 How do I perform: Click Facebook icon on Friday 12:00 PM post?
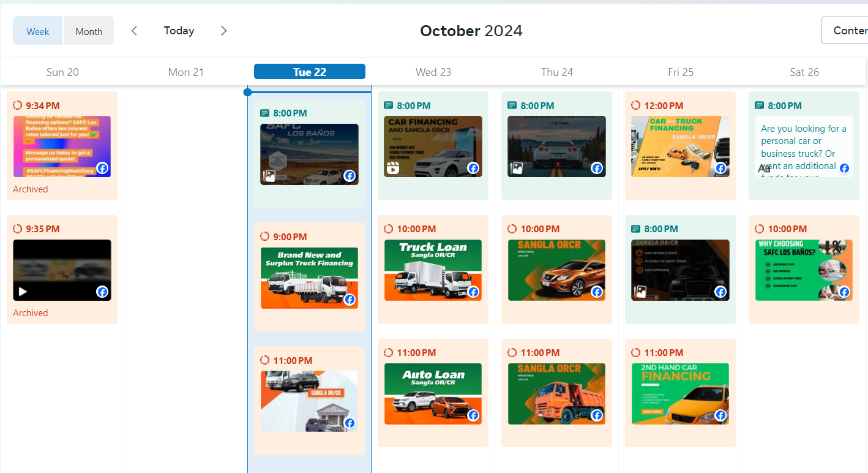click(720, 168)
